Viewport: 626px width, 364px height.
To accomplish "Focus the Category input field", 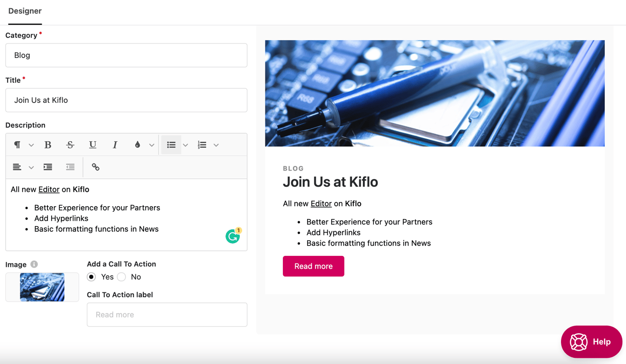I will click(x=126, y=55).
